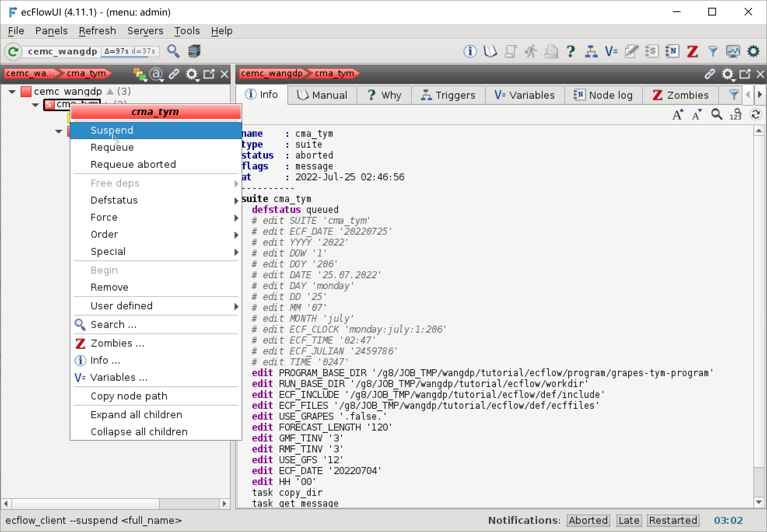Click cma_tym breadcrumb in info panel
Screen dimensions: 767x532
[334, 73]
